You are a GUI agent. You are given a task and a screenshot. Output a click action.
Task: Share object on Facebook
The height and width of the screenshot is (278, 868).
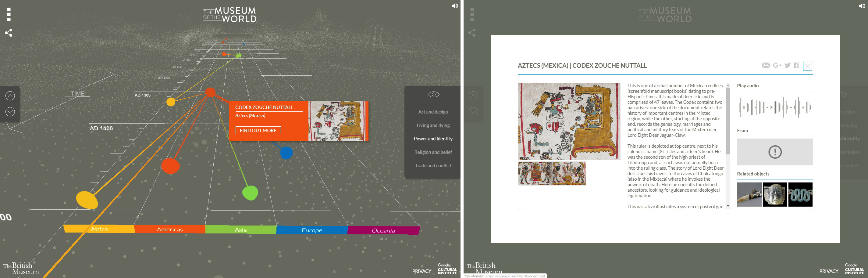[x=796, y=65]
